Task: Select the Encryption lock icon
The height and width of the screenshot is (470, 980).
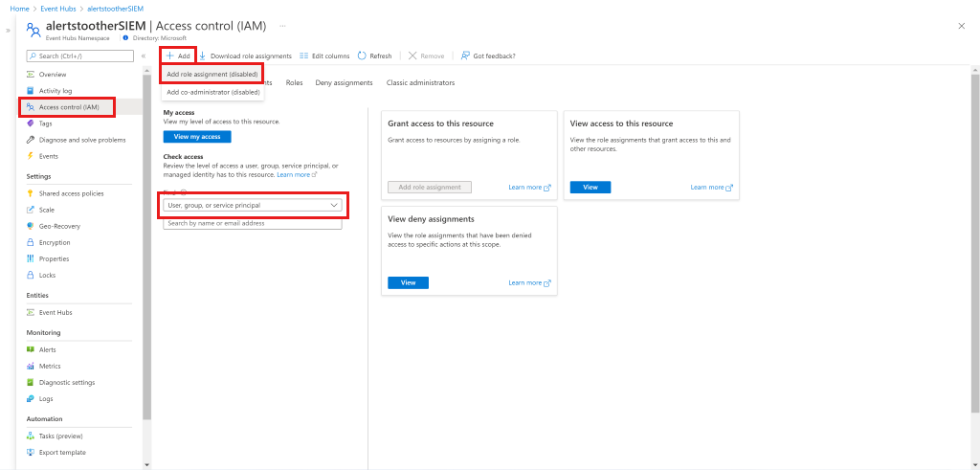Action: tap(30, 242)
